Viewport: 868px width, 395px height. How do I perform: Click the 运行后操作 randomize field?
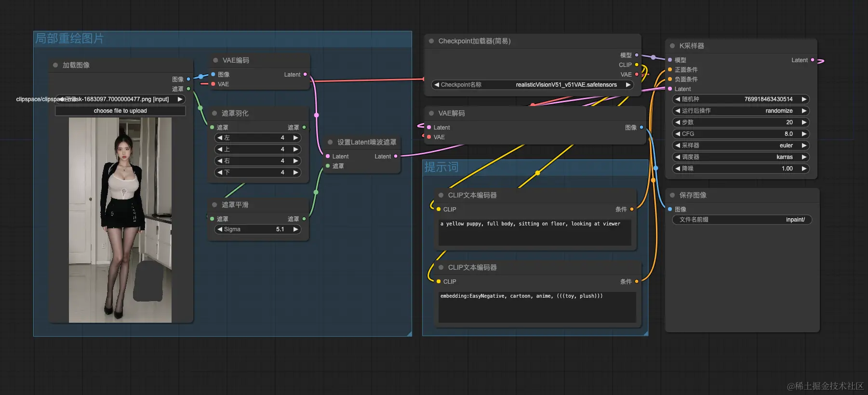(x=741, y=111)
